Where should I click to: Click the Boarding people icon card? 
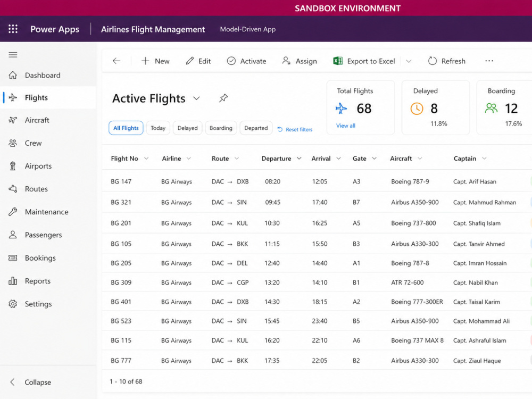[x=491, y=109]
